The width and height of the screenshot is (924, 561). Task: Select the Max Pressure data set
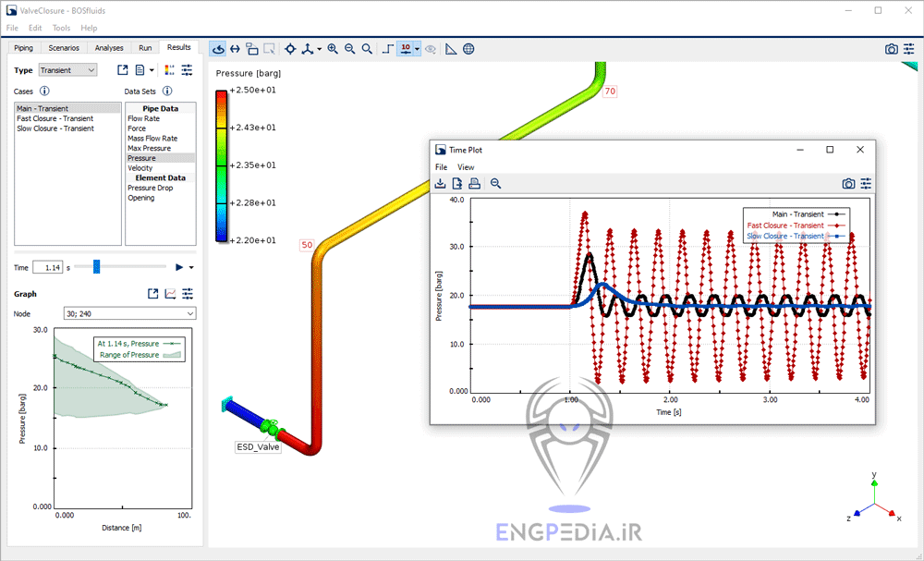pyautogui.click(x=149, y=148)
